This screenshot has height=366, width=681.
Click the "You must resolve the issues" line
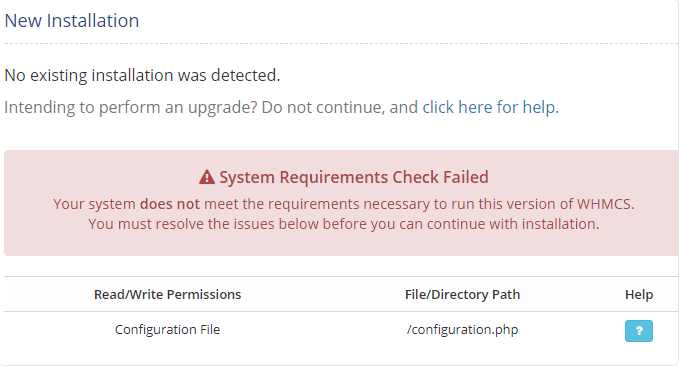344,224
